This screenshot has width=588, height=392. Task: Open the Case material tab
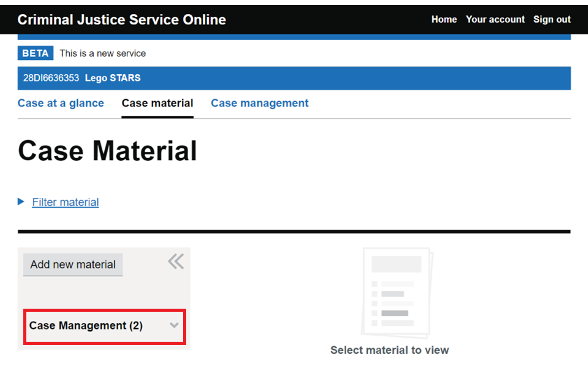click(x=157, y=104)
